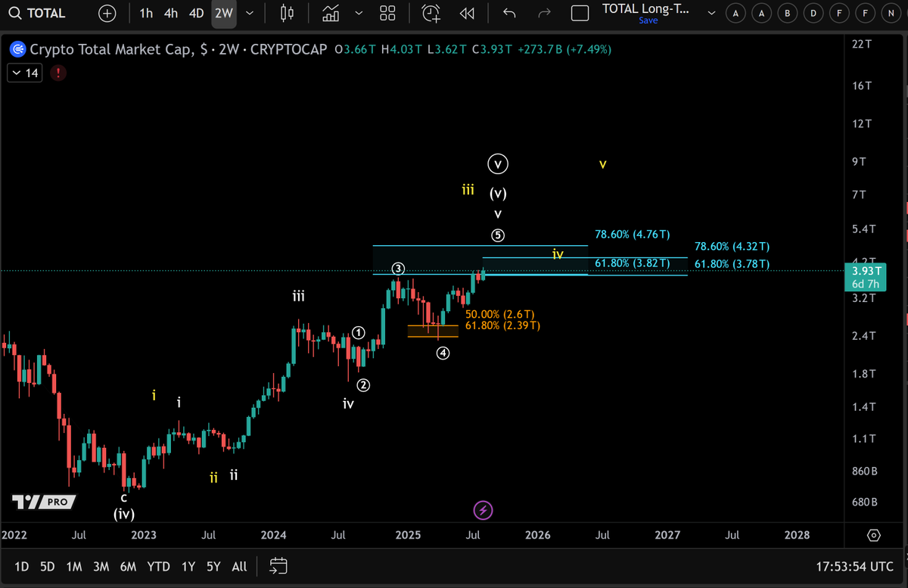Click the circled D shortcut button

click(x=813, y=13)
